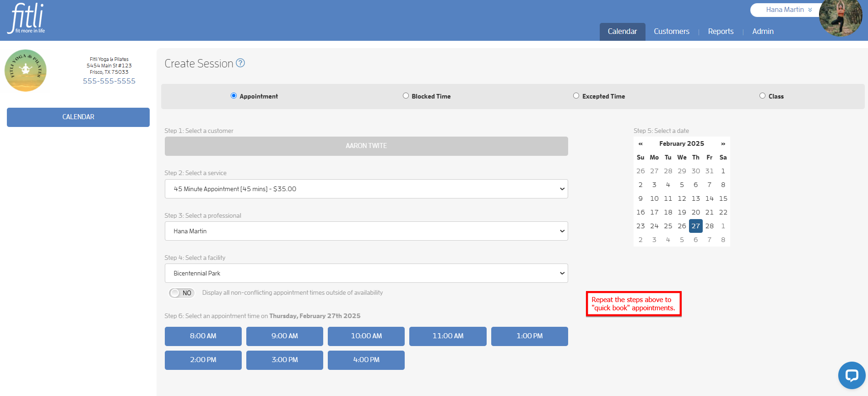This screenshot has width=868, height=396.
Task: Select February 25 in the date picker
Action: [668, 226]
